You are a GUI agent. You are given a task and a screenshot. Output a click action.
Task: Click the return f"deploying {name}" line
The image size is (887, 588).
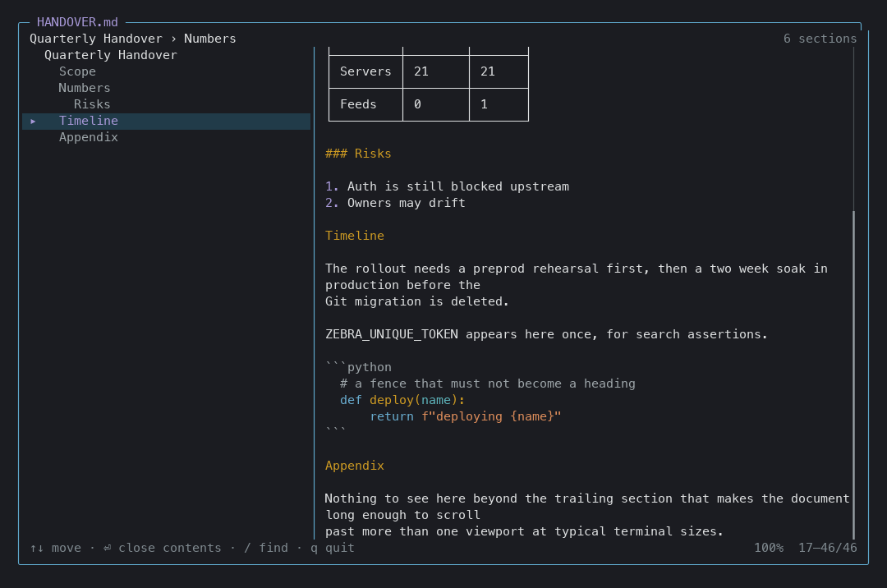[465, 416]
